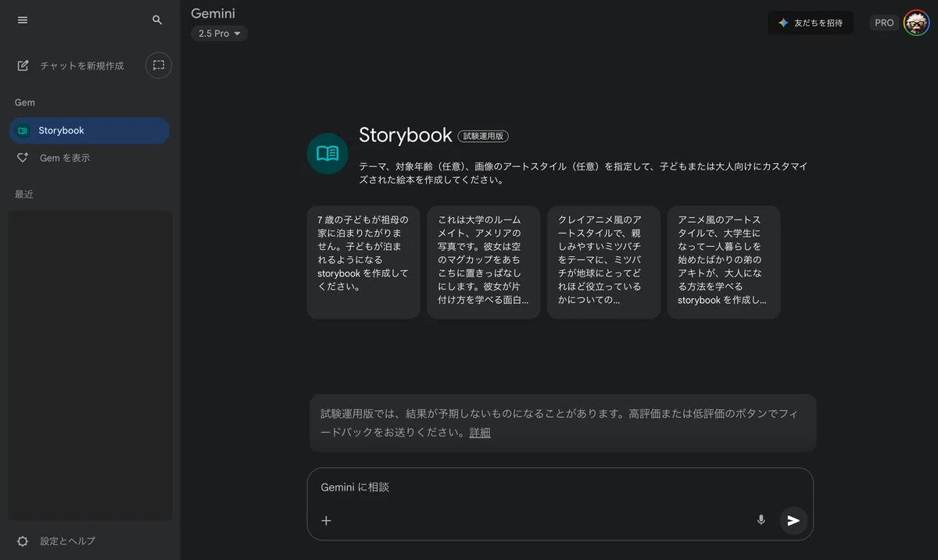
Task: Click the settings gear icon
Action: (x=23, y=541)
